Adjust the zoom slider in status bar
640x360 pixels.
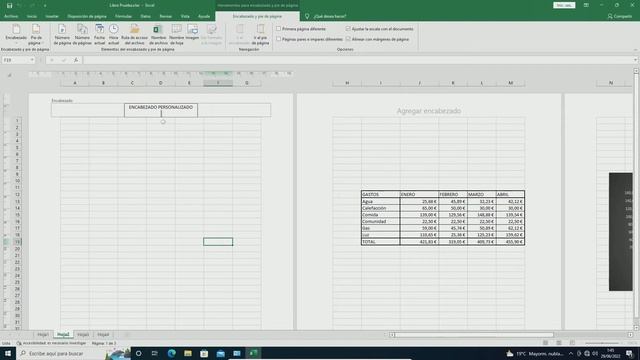(603, 343)
